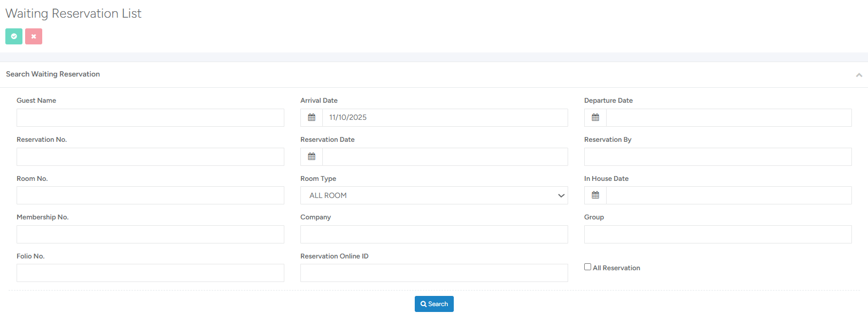Select the Group input field
This screenshot has width=868, height=320.
pyautogui.click(x=717, y=234)
